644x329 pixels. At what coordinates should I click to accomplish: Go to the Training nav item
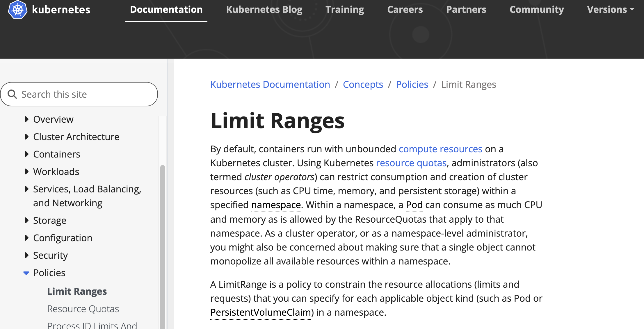click(345, 10)
